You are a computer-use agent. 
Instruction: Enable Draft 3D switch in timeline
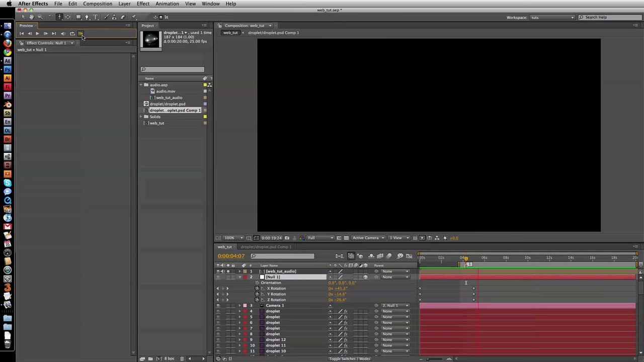(x=360, y=256)
